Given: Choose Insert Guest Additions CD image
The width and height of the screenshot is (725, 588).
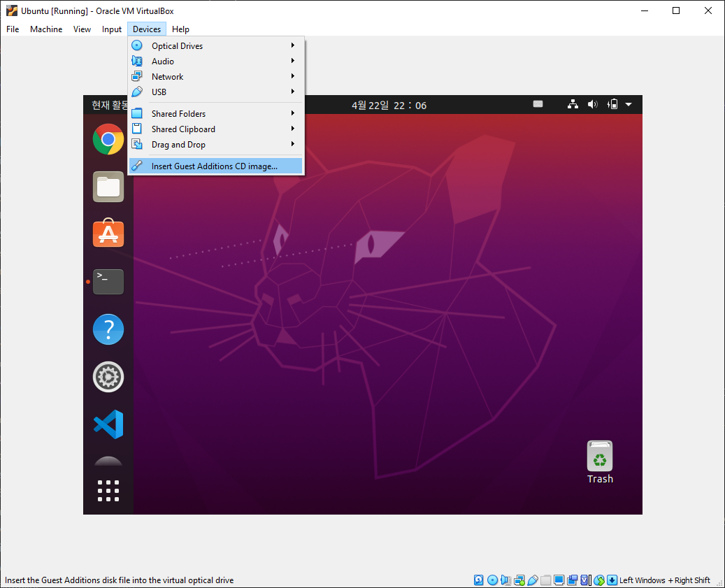Looking at the screenshot, I should 215,166.
